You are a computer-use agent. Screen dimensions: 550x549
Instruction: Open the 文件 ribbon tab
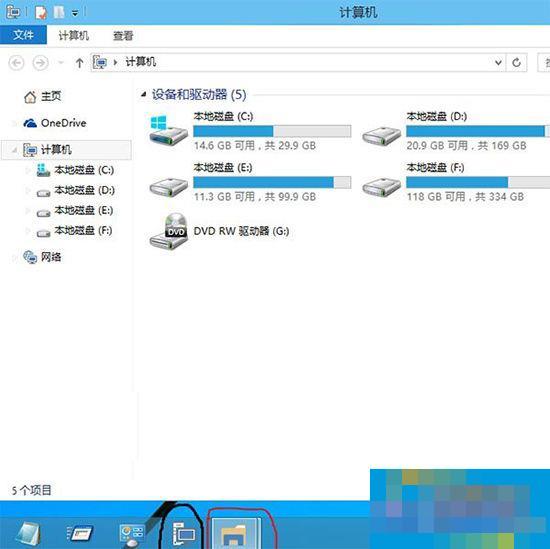click(x=23, y=35)
